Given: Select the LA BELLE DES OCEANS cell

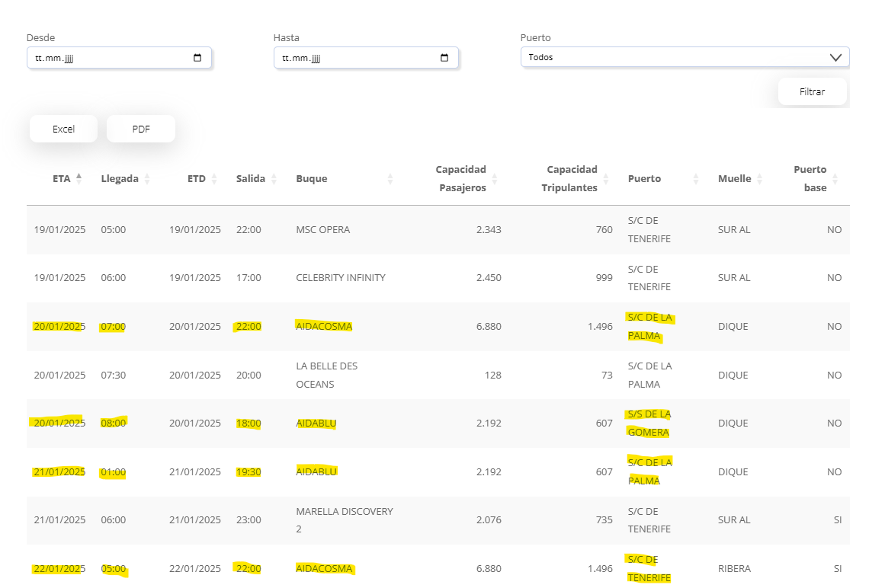Looking at the screenshot, I should [x=327, y=375].
